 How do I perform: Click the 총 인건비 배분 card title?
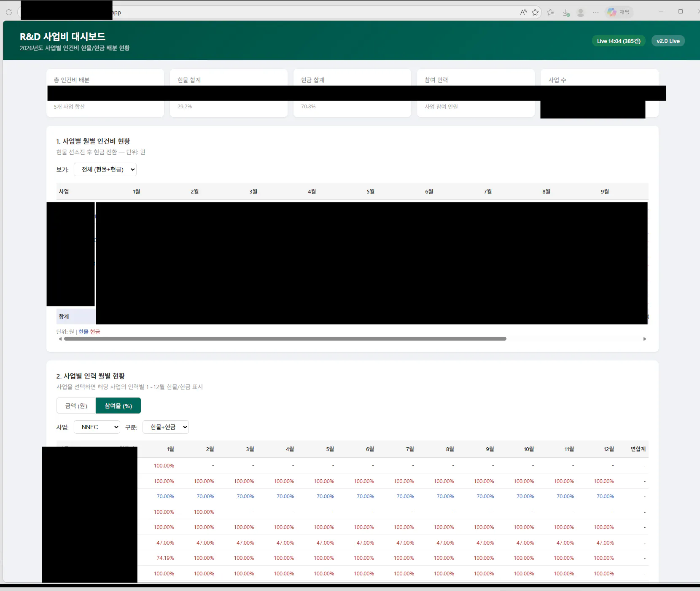pyautogui.click(x=72, y=80)
